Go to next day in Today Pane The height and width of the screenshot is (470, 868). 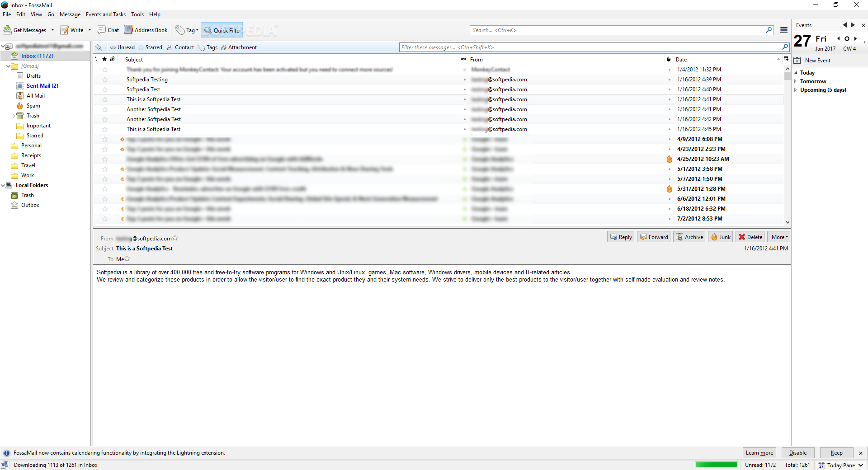[x=855, y=38]
